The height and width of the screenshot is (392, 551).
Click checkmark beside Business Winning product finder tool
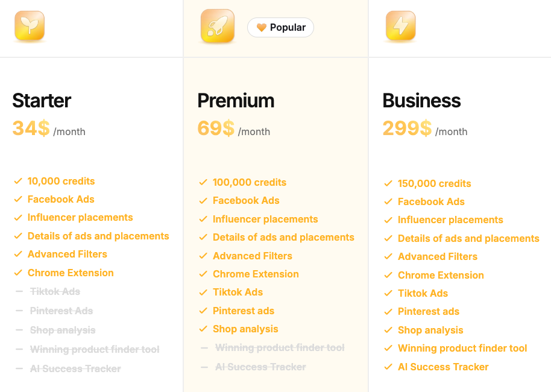coord(388,349)
